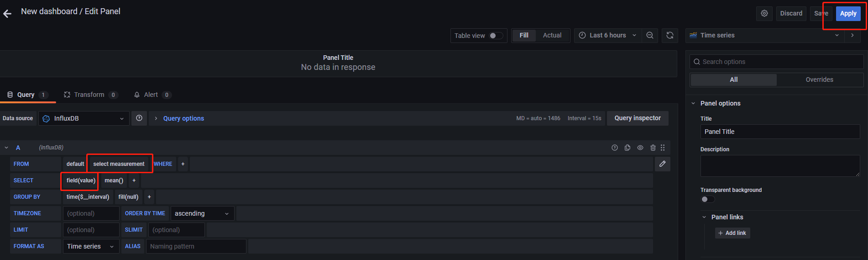This screenshot has height=260, width=868.
Task: Open data source help icon
Action: [x=139, y=118]
